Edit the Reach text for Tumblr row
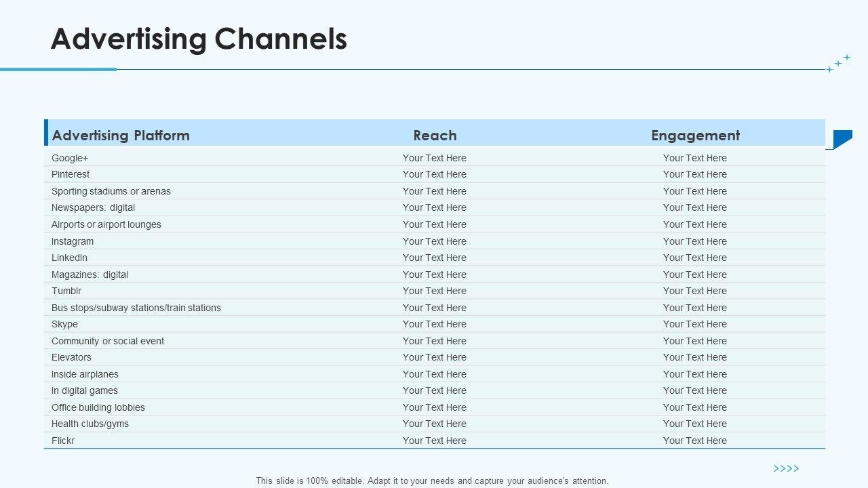 pos(435,291)
